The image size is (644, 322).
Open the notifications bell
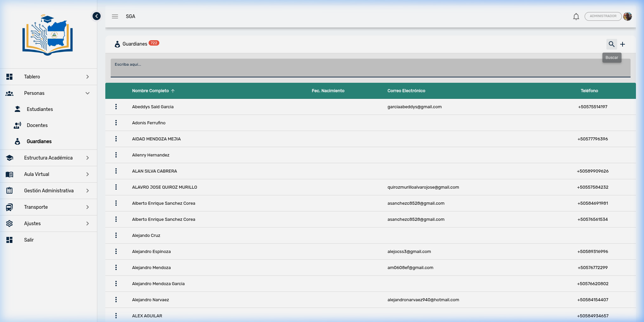[x=576, y=16]
